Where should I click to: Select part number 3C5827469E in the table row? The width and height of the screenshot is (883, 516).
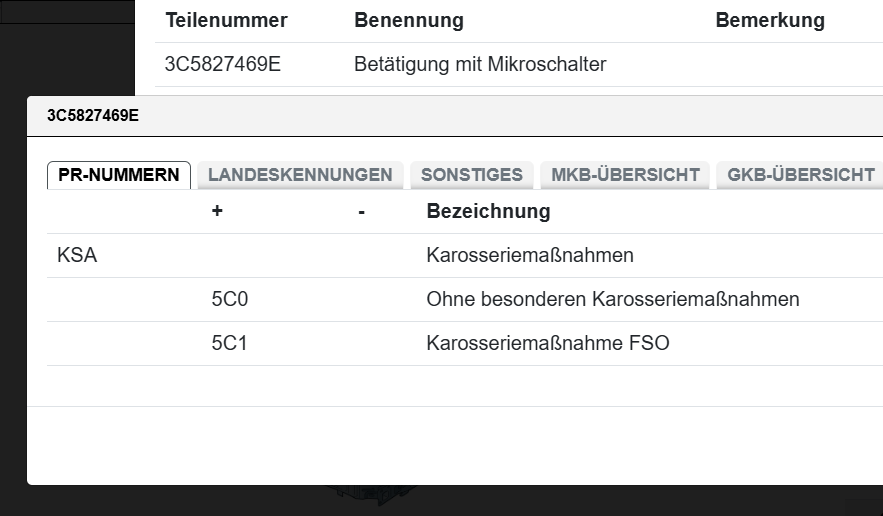[223, 65]
